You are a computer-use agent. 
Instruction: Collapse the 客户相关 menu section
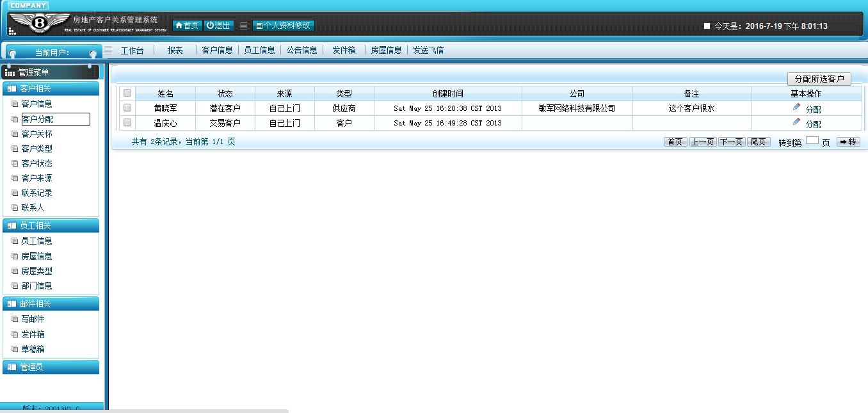pos(51,88)
